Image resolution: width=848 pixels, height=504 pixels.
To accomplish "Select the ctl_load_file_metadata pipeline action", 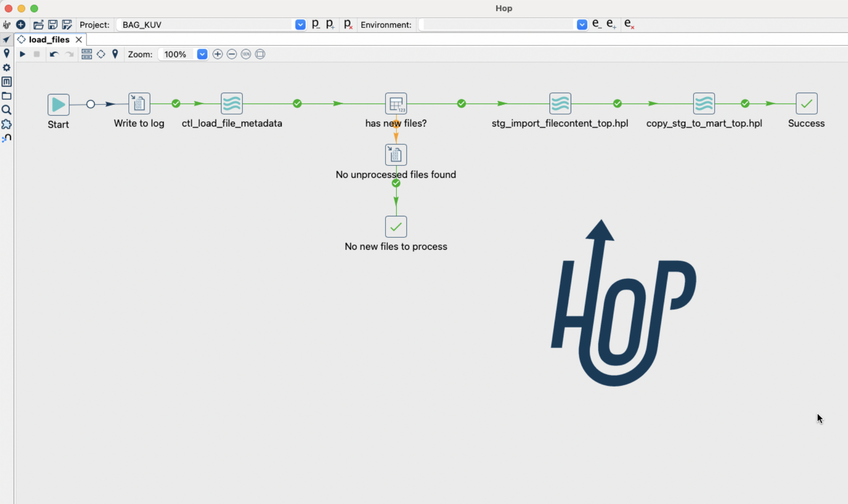I will 231,104.
